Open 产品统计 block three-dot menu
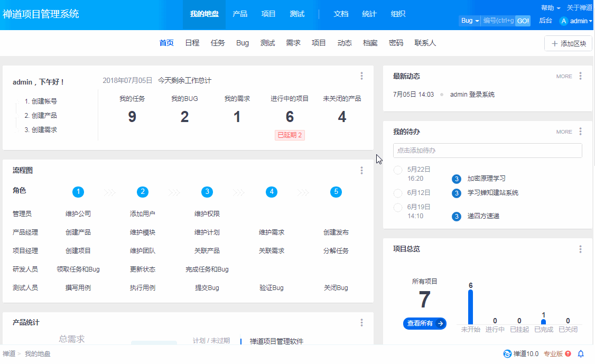 tap(361, 322)
